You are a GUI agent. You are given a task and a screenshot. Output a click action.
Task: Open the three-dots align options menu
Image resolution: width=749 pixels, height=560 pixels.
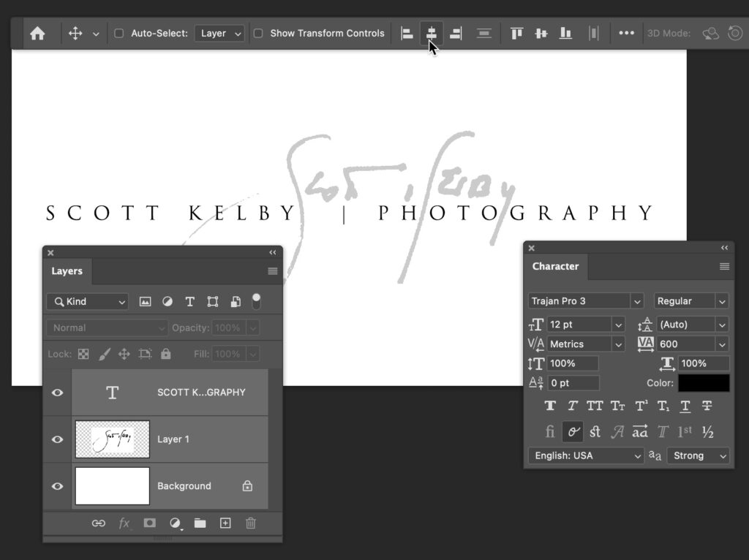626,34
